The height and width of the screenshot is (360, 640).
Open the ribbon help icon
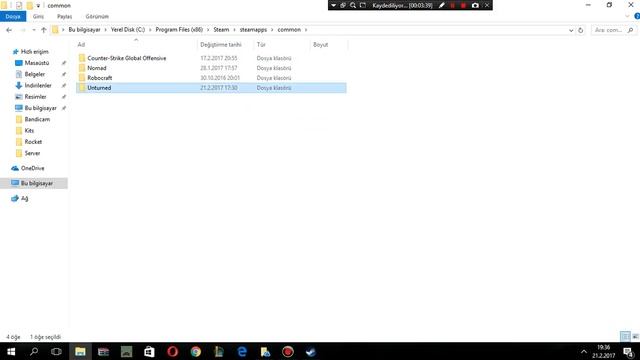click(637, 16)
